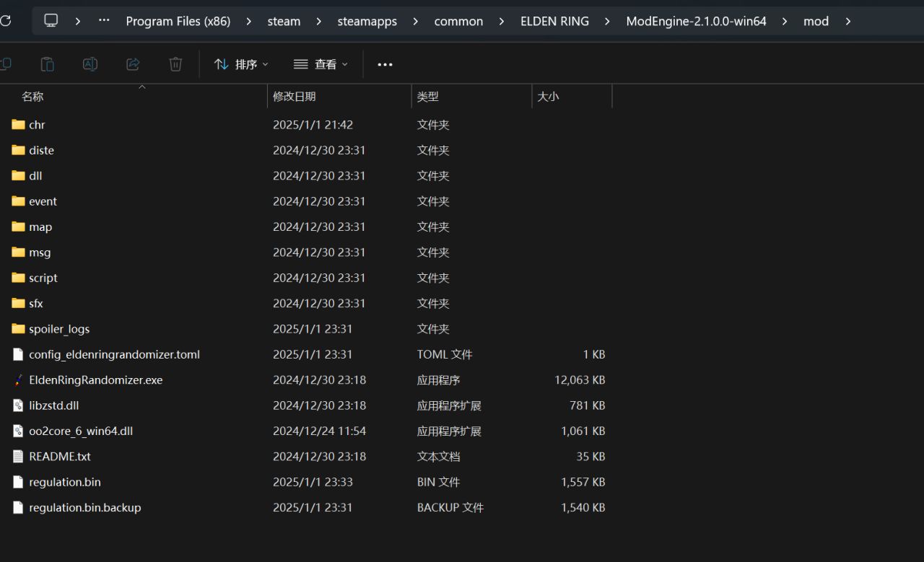The width and height of the screenshot is (924, 562).
Task: Click the size 12,063 KB
Action: (580, 380)
